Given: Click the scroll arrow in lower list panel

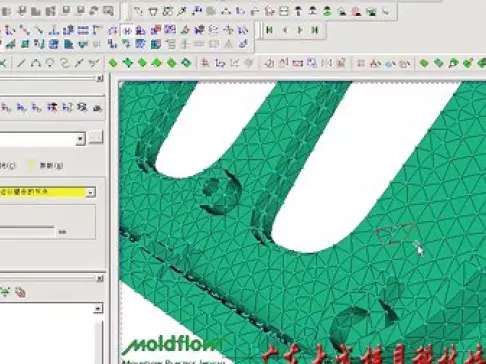Looking at the screenshot, I should pos(98,308).
